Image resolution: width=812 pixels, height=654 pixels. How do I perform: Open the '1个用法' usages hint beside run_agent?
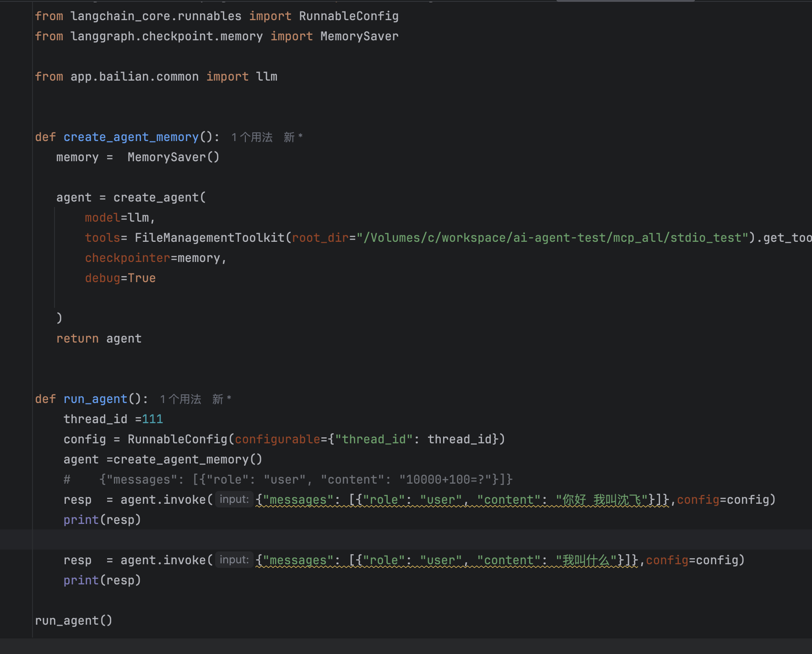180,399
